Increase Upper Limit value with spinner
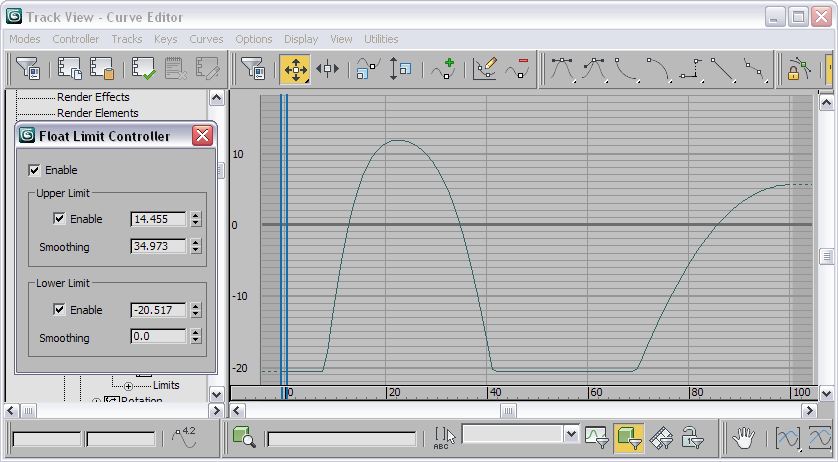 coord(196,215)
